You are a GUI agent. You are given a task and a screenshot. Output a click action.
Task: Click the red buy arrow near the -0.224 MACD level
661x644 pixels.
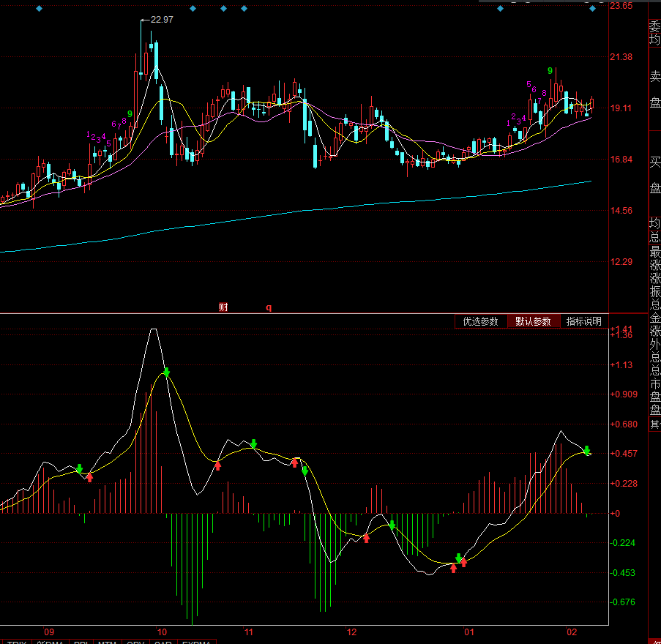(x=366, y=538)
